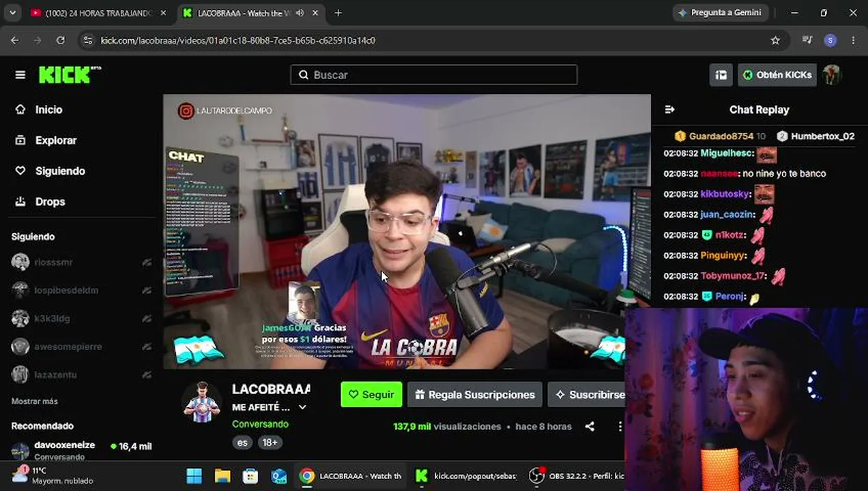Viewport: 868px width, 491px height.
Task: Click Regala Suscripciones button
Action: tap(475, 394)
